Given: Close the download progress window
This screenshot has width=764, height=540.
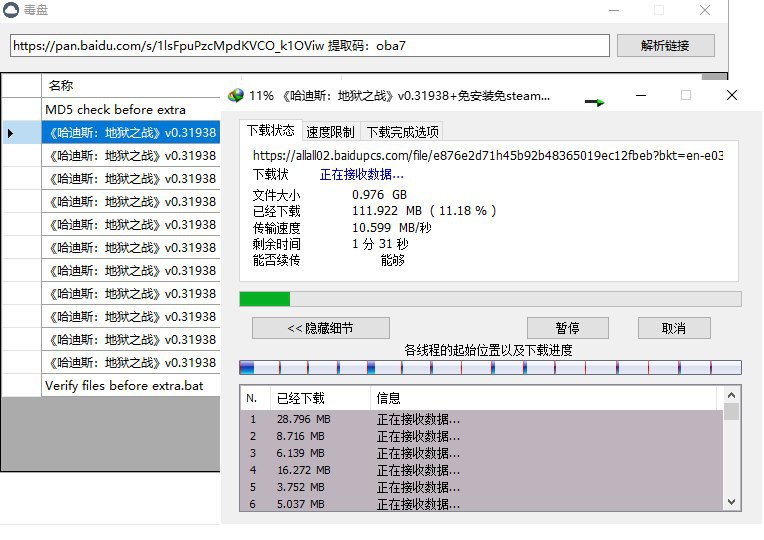Looking at the screenshot, I should pyautogui.click(x=731, y=96).
